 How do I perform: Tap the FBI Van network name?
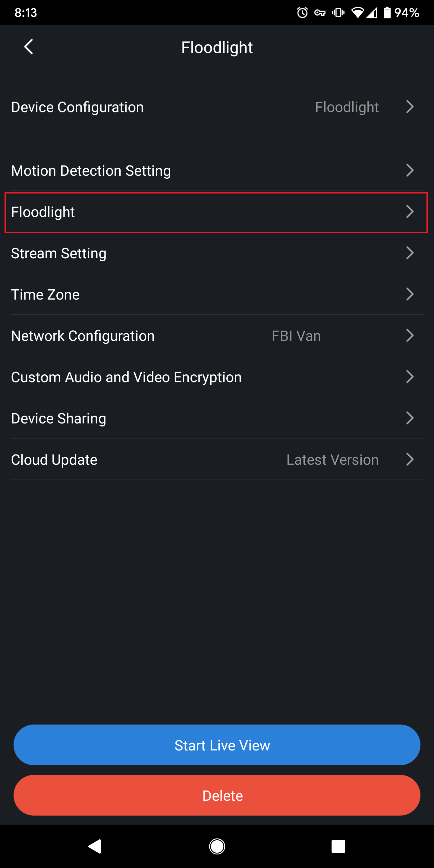click(x=296, y=336)
